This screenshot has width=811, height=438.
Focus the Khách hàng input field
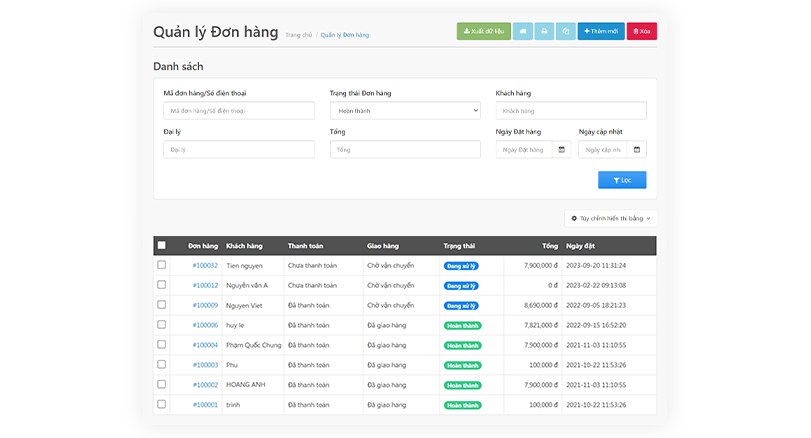(x=571, y=111)
